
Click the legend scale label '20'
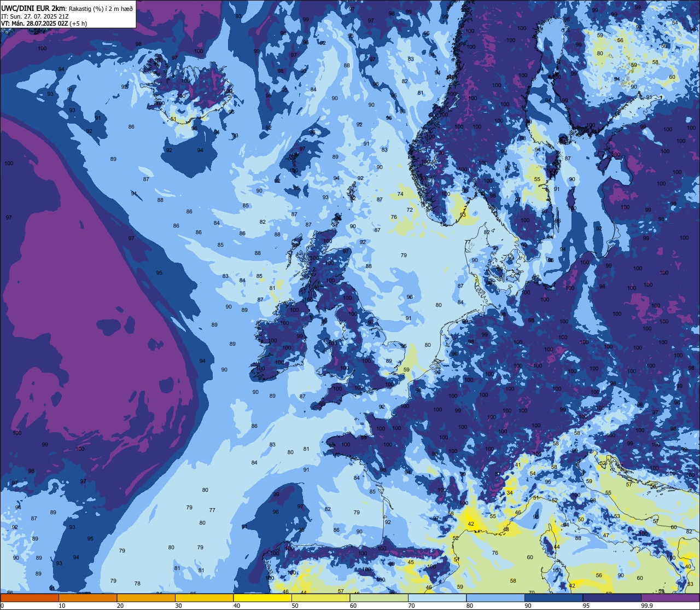(x=120, y=606)
